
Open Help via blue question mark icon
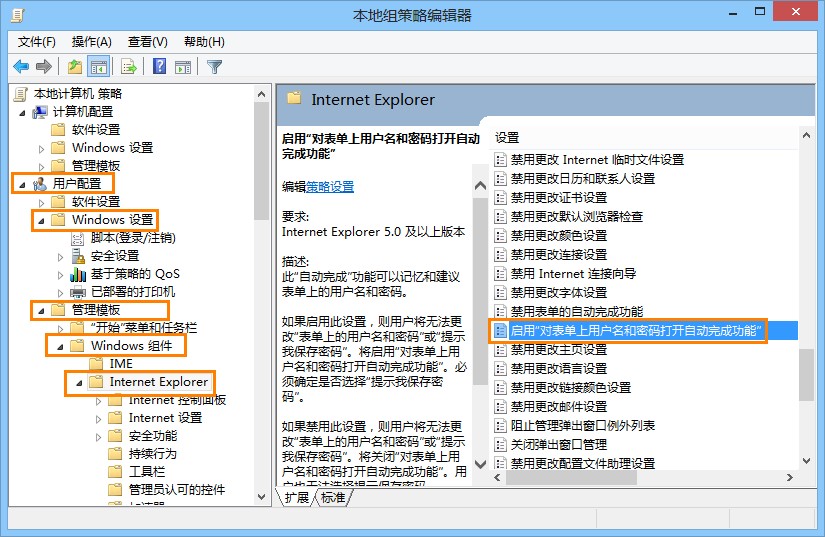[x=159, y=67]
